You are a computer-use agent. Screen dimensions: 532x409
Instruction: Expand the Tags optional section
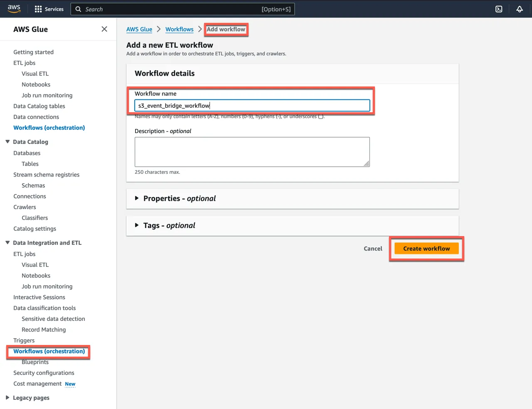point(137,225)
